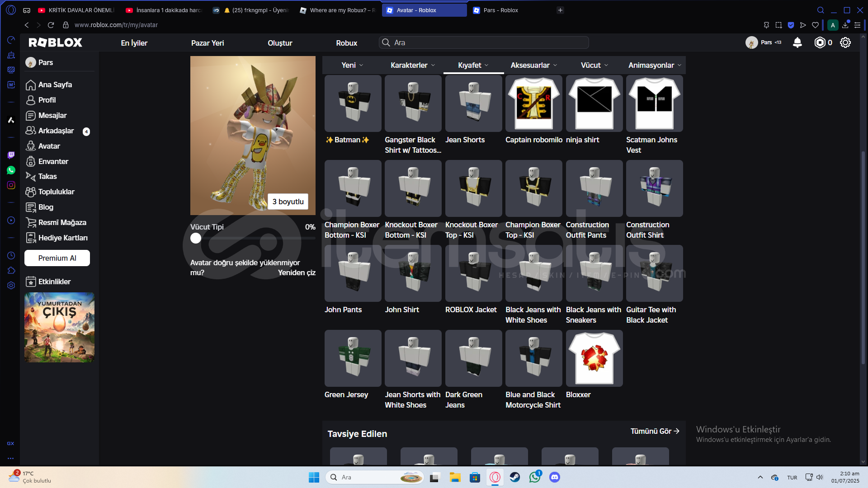
Task: Click the Windows taskbar search box
Action: point(374,477)
